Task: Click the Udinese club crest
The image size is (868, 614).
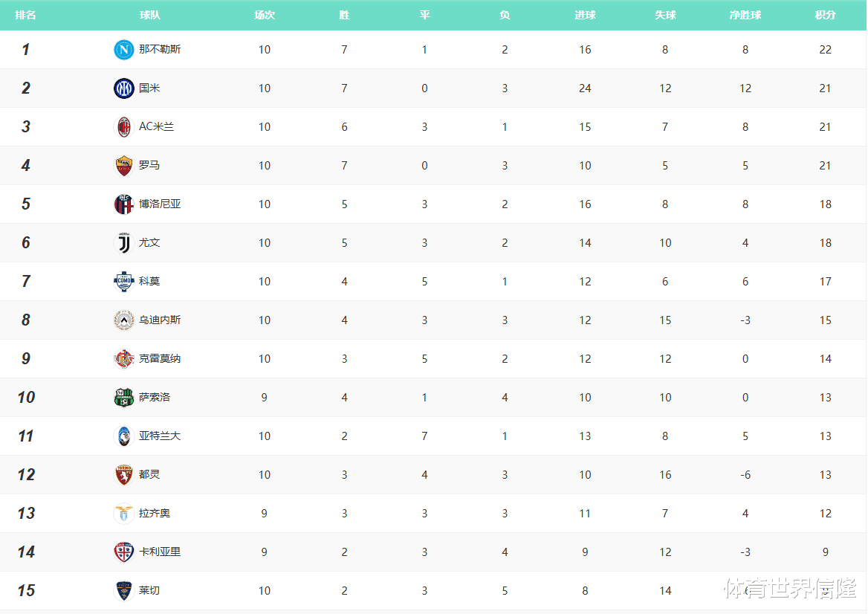Action: (123, 320)
